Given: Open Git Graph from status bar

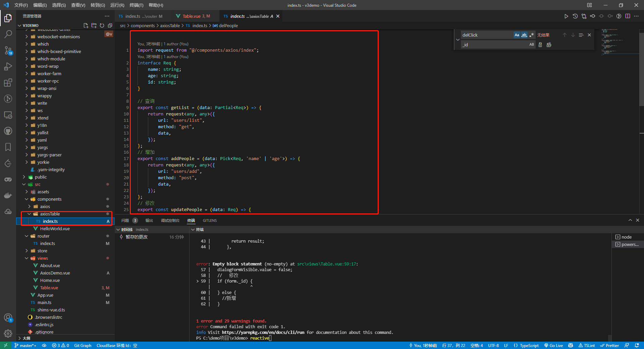Looking at the screenshot, I should 83,345.
